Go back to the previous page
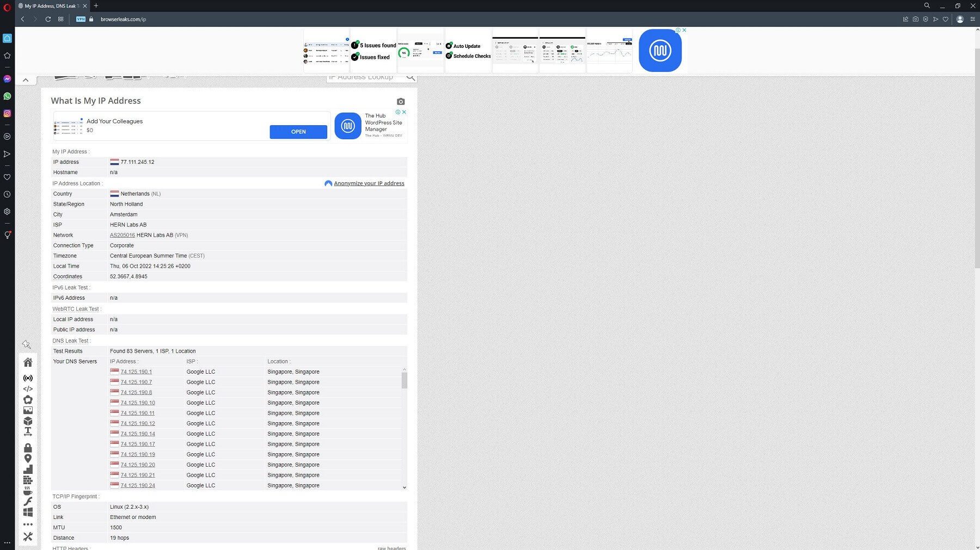 point(22,19)
